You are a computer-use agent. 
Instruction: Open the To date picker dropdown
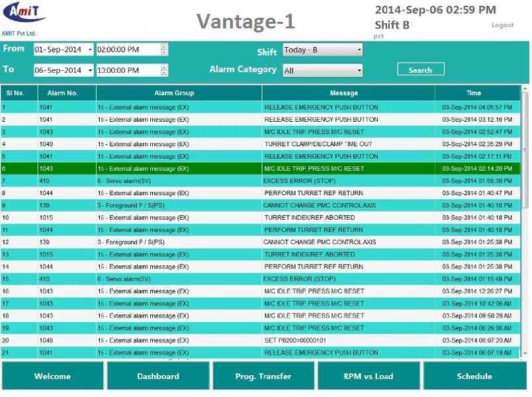90,70
